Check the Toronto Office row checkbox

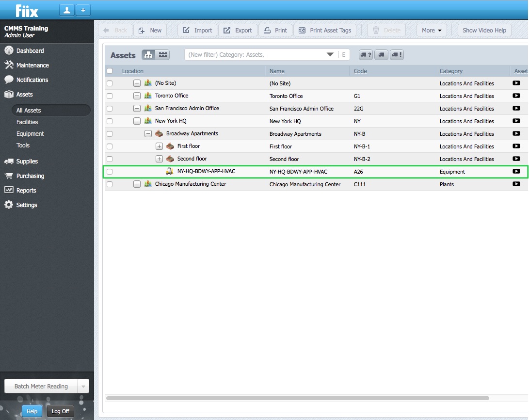[x=110, y=96]
